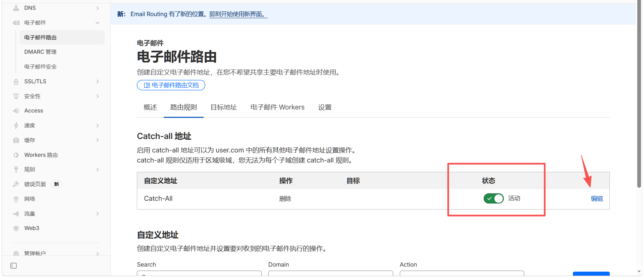Click the 删除 action cell
This screenshot has height=277, width=644.
[285, 199]
